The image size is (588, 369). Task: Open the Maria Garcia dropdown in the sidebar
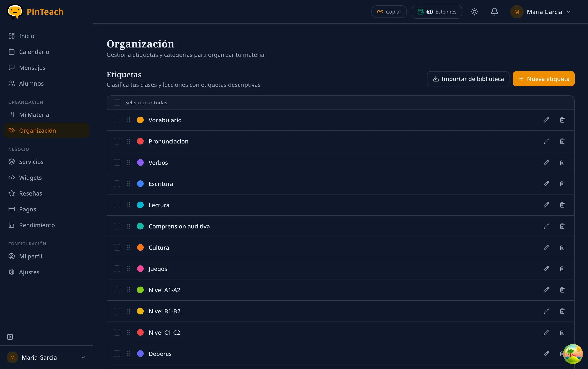click(x=83, y=357)
